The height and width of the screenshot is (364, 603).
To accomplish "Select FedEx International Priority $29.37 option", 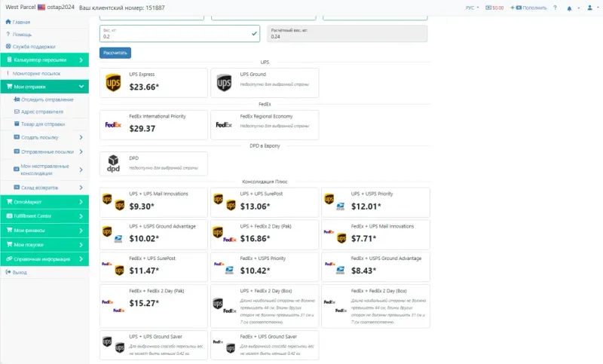I will point(154,124).
